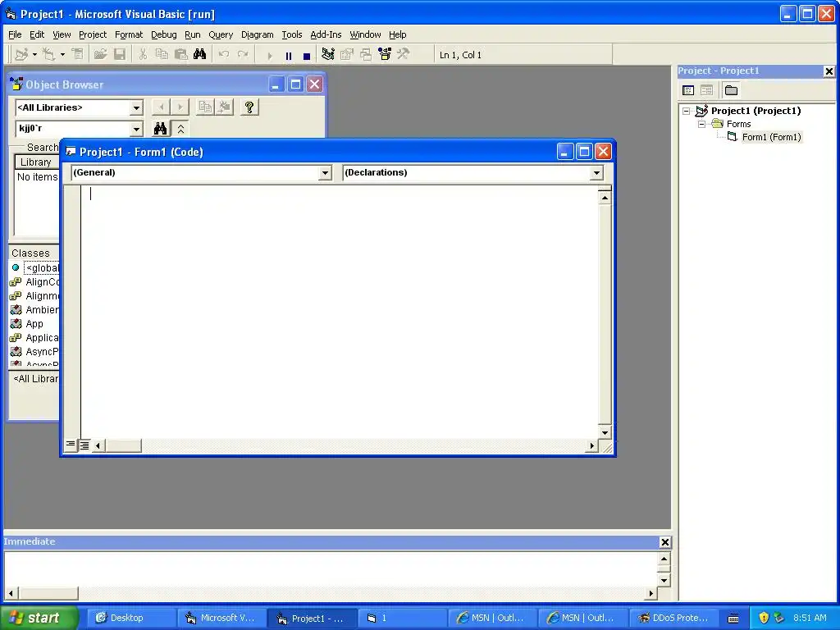Screen dimensions: 840x630
Task: Open the Debug menu
Action: [x=164, y=34]
